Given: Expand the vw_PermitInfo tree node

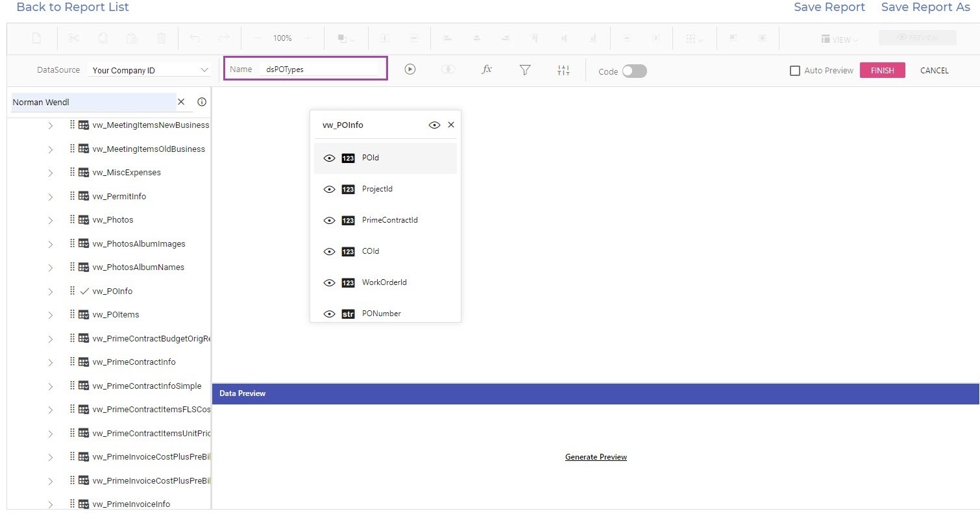Looking at the screenshot, I should (x=51, y=197).
